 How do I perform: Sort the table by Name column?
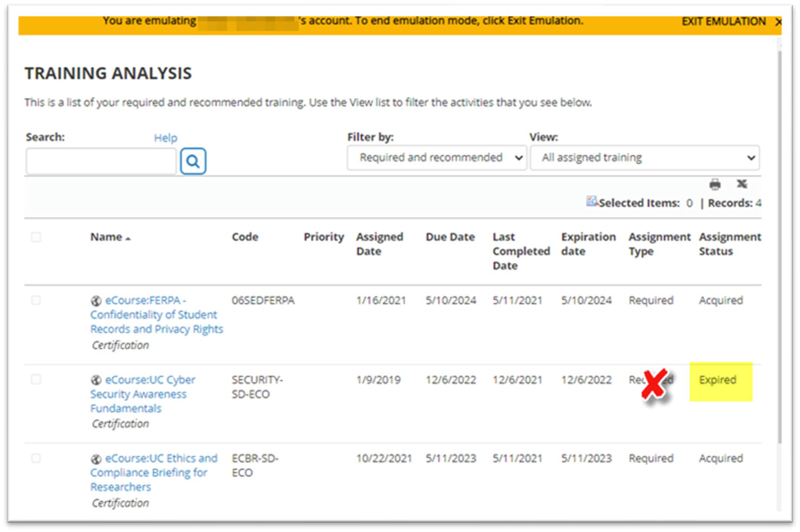click(110, 237)
